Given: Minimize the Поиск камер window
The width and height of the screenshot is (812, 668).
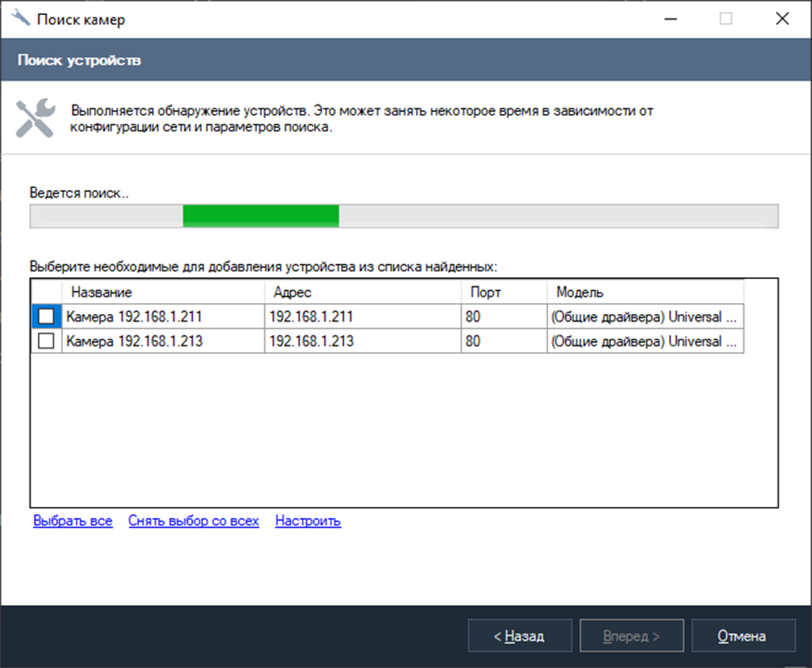Looking at the screenshot, I should coord(669,19).
